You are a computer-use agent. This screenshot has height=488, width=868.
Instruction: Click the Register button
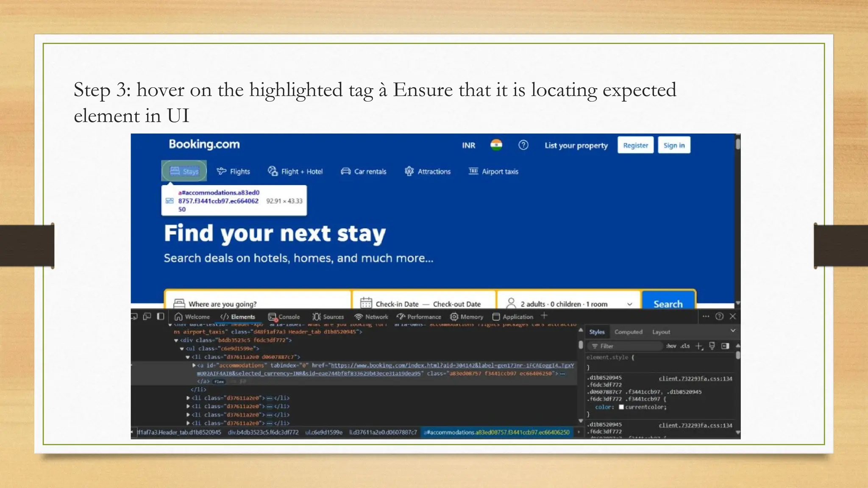tap(635, 145)
